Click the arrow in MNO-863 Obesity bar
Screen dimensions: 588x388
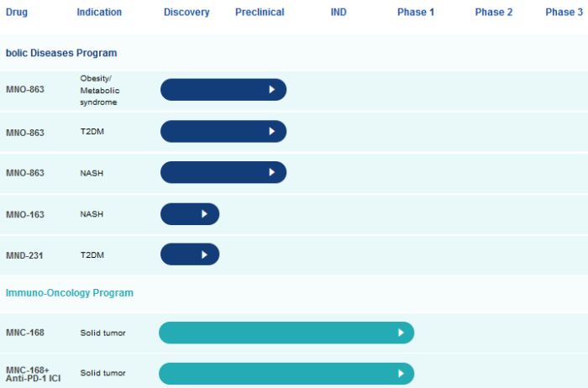(271, 90)
